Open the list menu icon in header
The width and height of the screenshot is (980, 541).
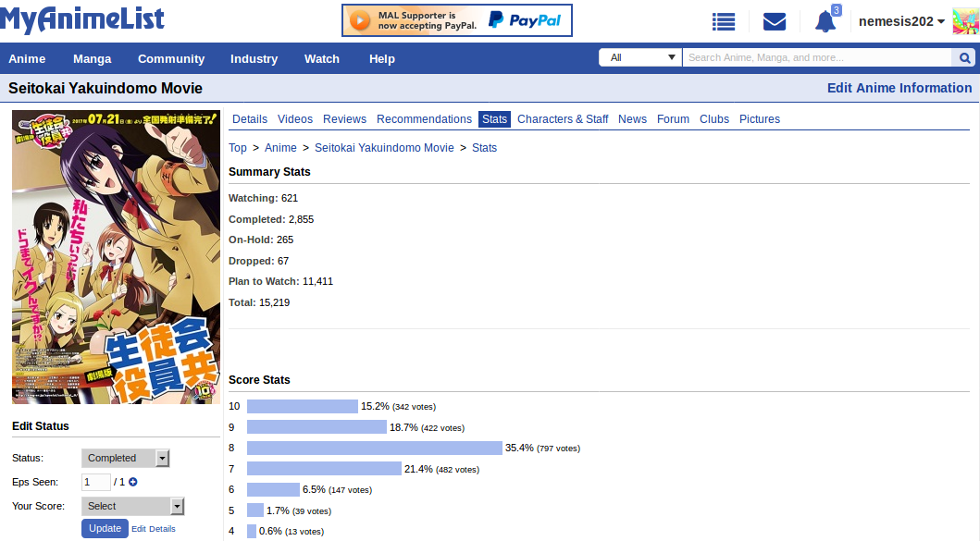click(x=724, y=21)
